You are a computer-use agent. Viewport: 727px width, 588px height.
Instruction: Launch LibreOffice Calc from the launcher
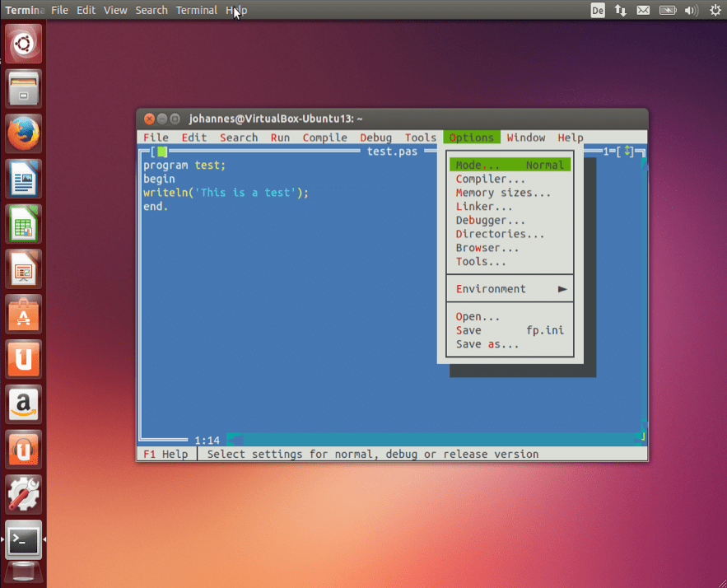tap(23, 224)
